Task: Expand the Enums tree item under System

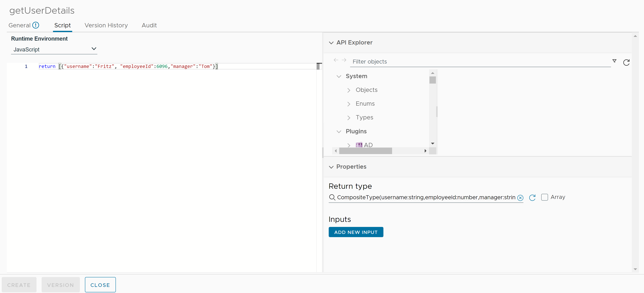Action: tap(349, 104)
